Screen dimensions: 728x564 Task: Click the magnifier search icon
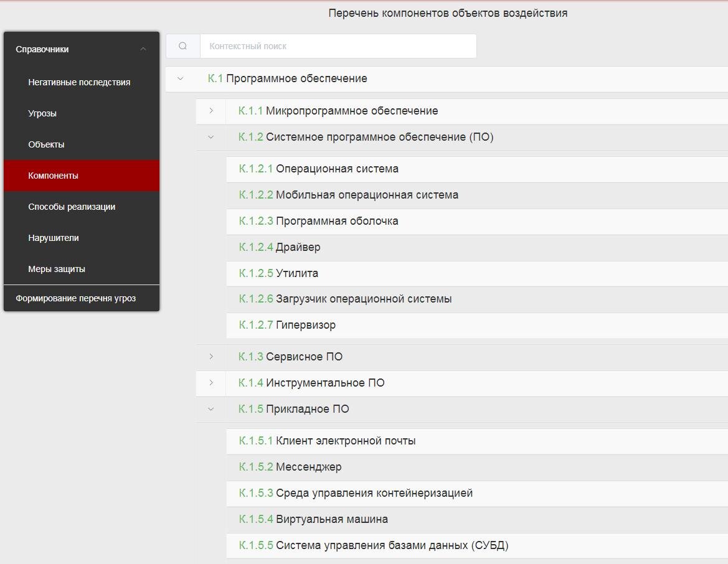[x=182, y=45]
